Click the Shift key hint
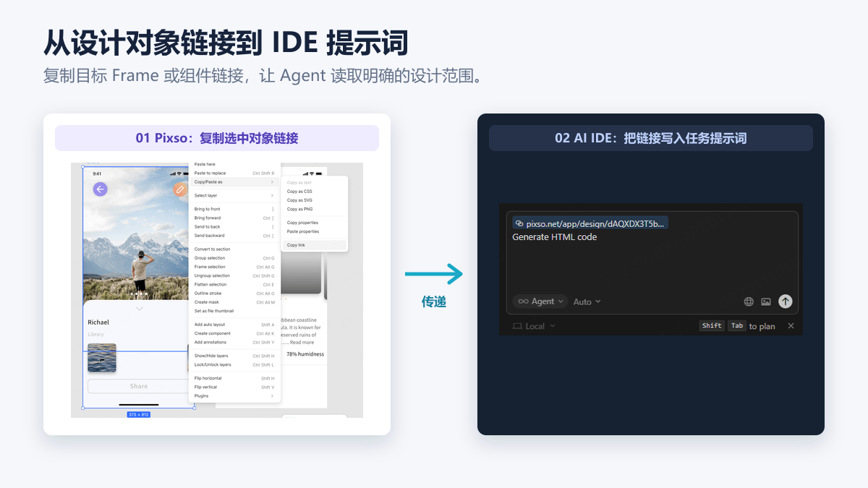Screen dimensions: 868x488 [712, 326]
